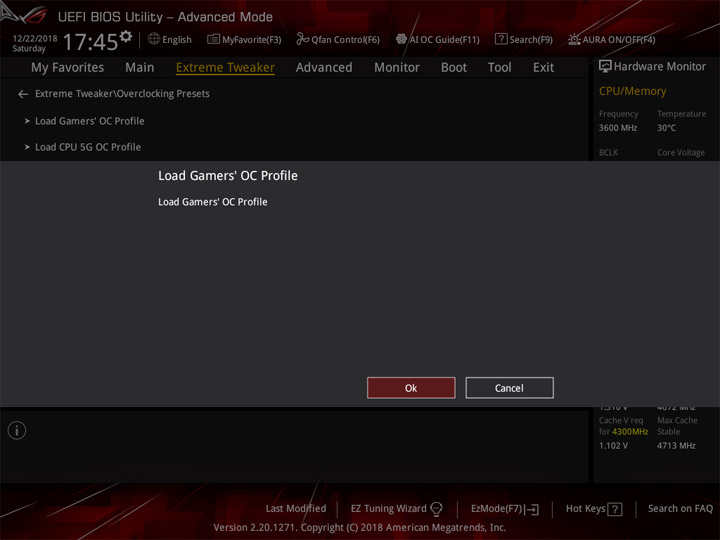Click the Hardware Monitor title
Image resolution: width=720 pixels, height=540 pixels.
(x=660, y=67)
